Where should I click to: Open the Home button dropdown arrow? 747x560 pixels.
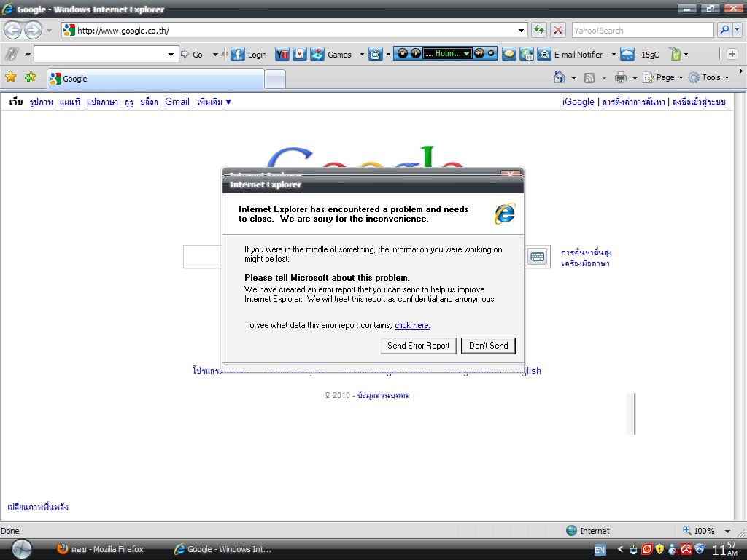click(x=573, y=77)
